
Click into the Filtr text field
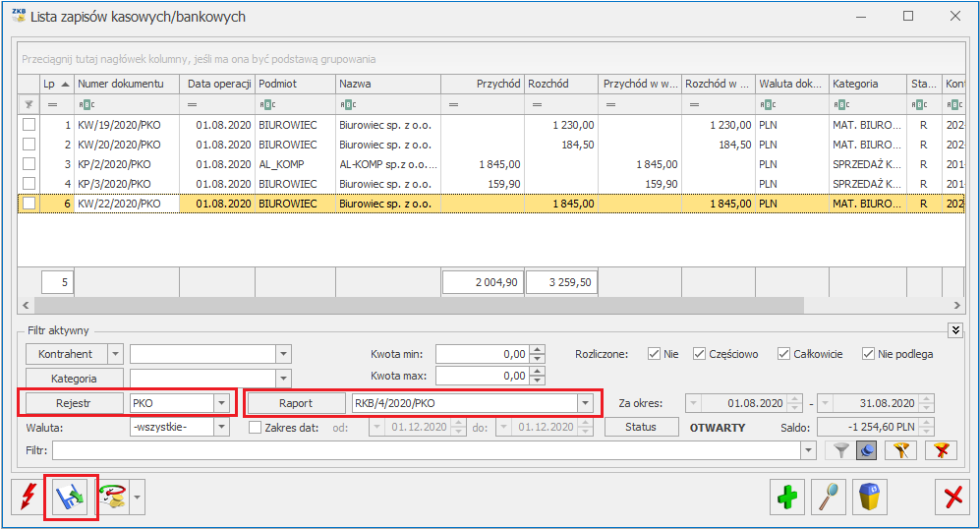[x=427, y=450]
